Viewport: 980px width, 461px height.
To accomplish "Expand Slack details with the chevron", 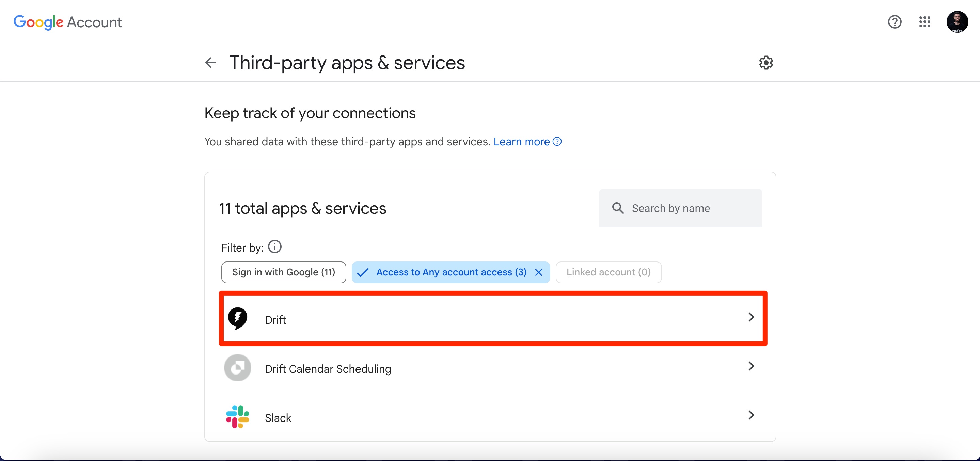I will [750, 415].
